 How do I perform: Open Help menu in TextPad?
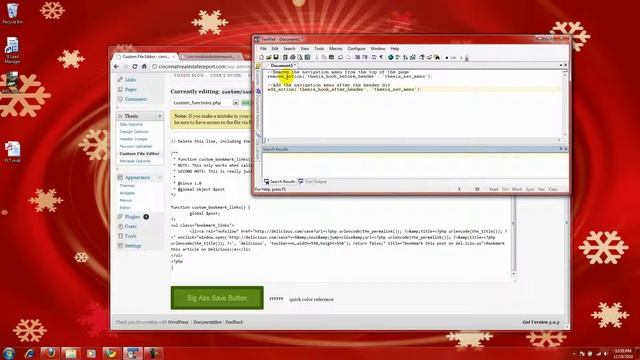(394, 49)
